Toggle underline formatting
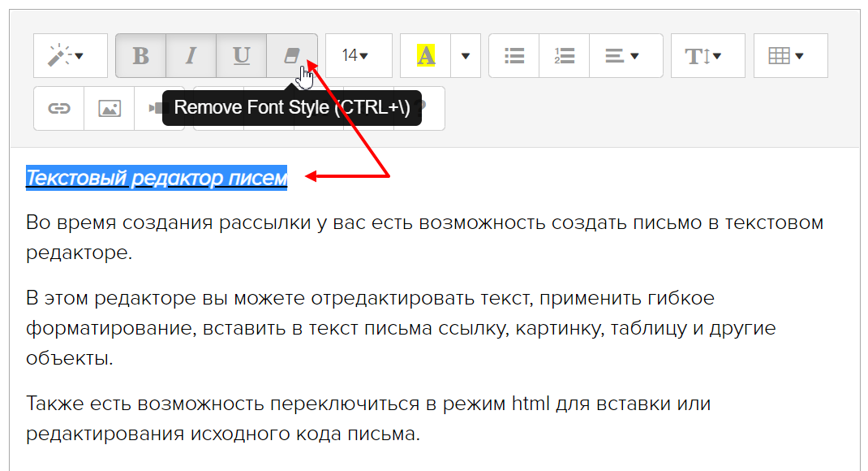868x471 pixels. tap(241, 56)
